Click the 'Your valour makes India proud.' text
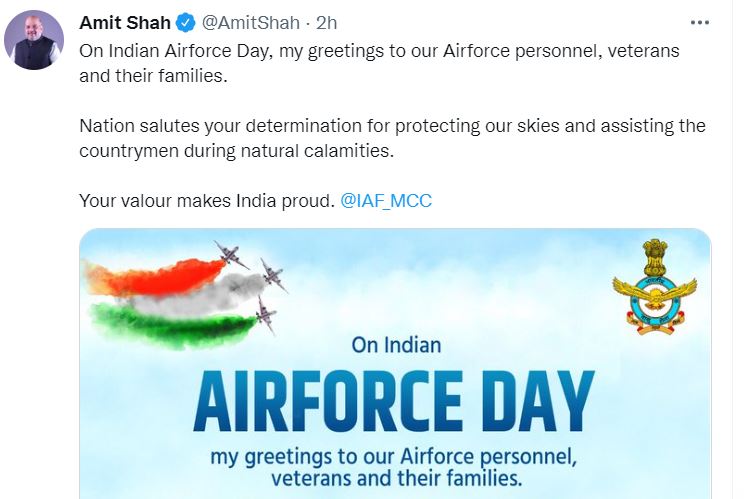The width and height of the screenshot is (744, 499). tap(205, 200)
